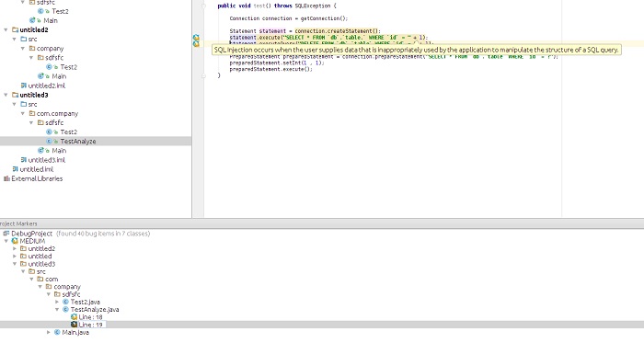The width and height of the screenshot is (644, 343).
Task: Click the com.company package icon
Action: point(32,113)
